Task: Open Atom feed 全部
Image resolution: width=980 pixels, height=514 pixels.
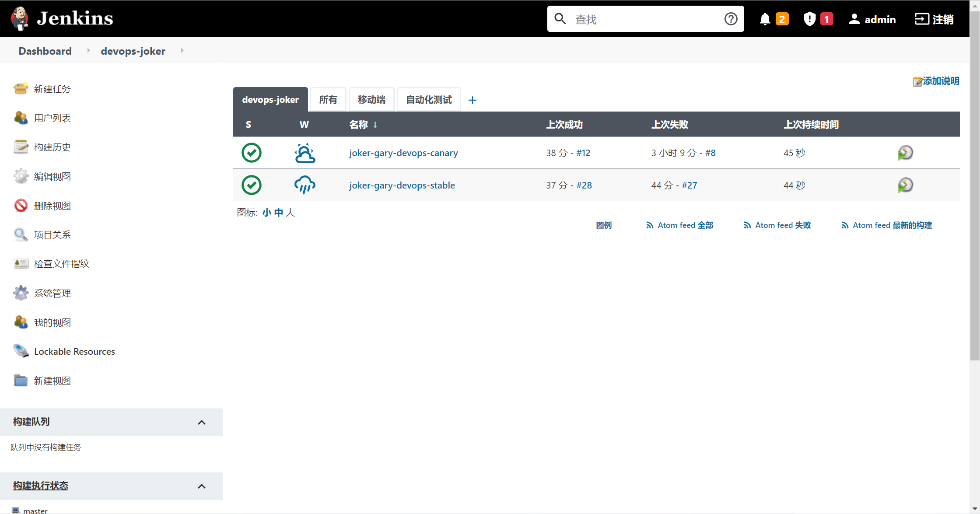Action: (680, 225)
